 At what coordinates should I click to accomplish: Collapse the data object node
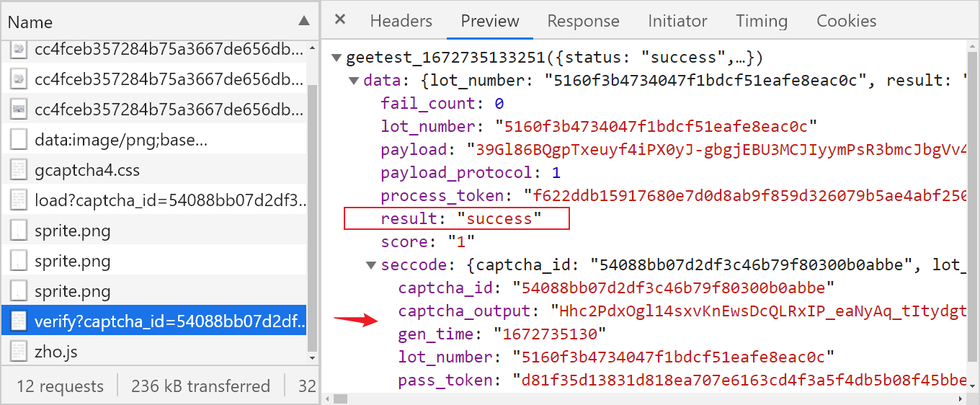click(354, 81)
